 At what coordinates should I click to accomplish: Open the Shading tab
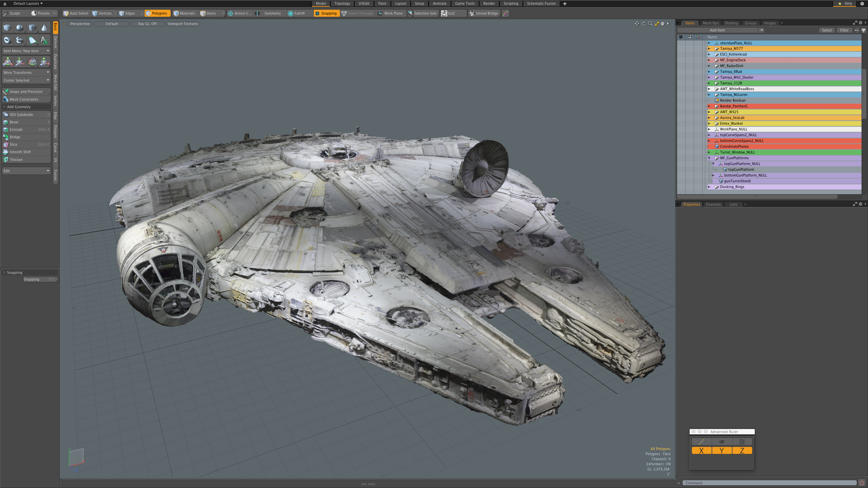[x=731, y=23]
